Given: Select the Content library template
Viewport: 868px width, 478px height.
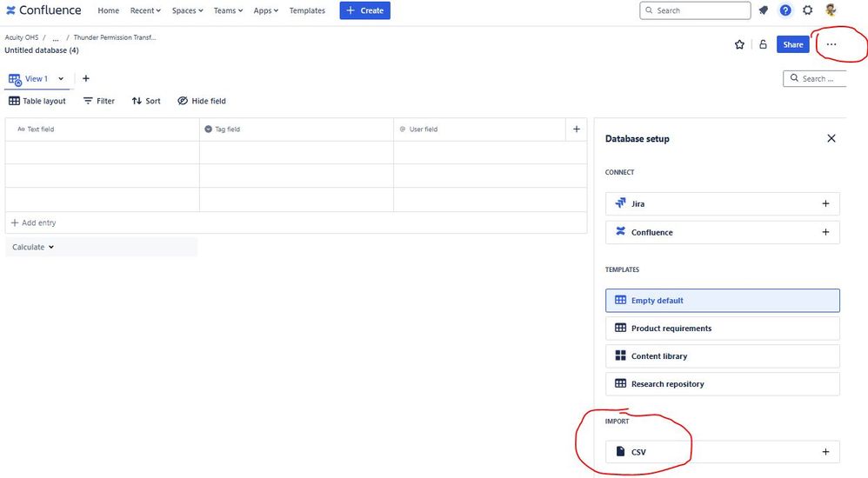Looking at the screenshot, I should point(723,356).
